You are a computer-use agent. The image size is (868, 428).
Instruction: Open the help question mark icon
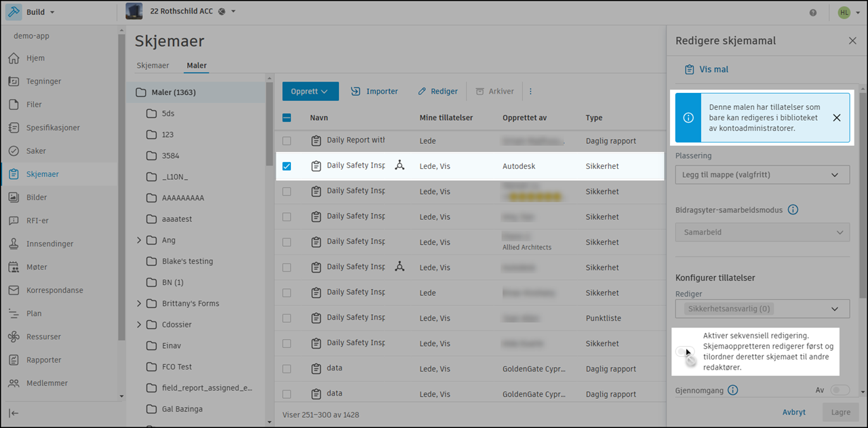813,12
